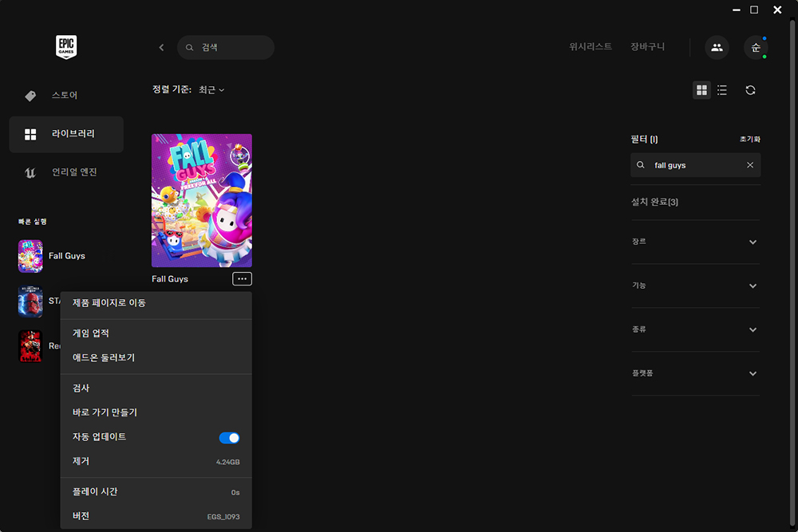Launch the Star Wars quick launch icon
798x532 pixels.
pyautogui.click(x=30, y=301)
